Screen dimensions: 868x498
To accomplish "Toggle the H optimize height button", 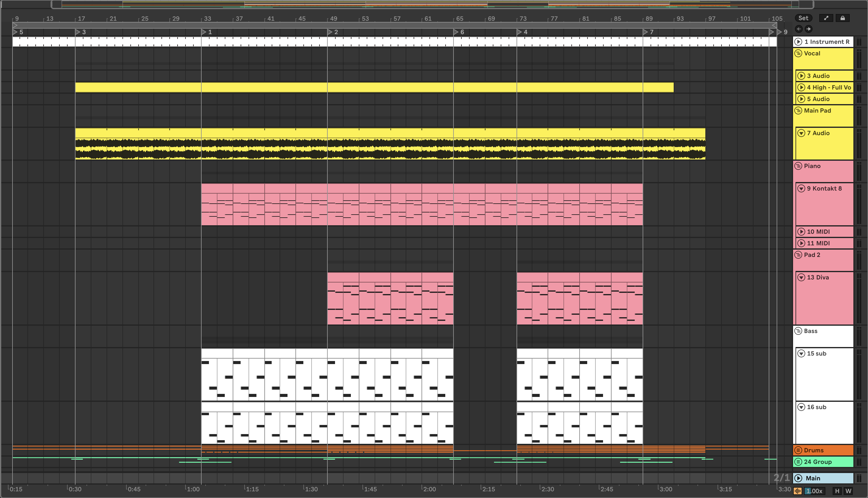I will tap(837, 491).
